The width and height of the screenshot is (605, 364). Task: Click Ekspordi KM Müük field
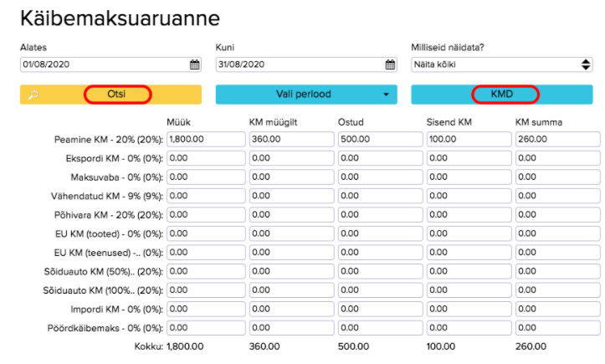[206, 158]
